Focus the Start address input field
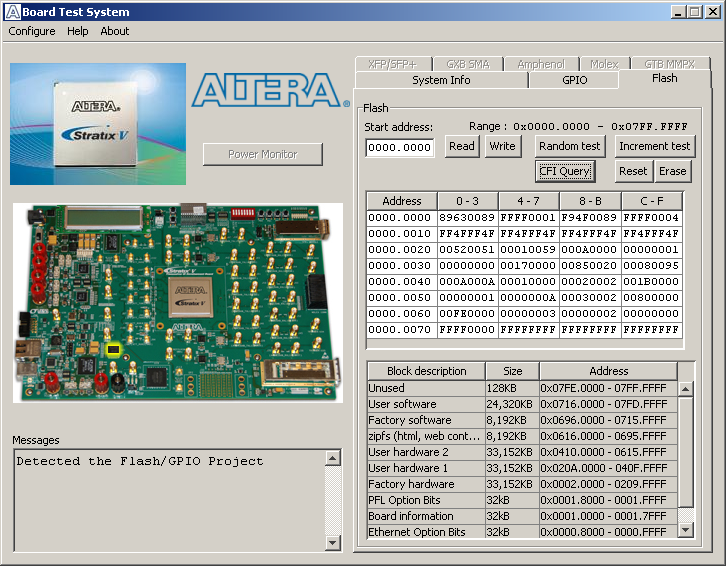Image resolution: width=726 pixels, height=566 pixels. [x=400, y=148]
